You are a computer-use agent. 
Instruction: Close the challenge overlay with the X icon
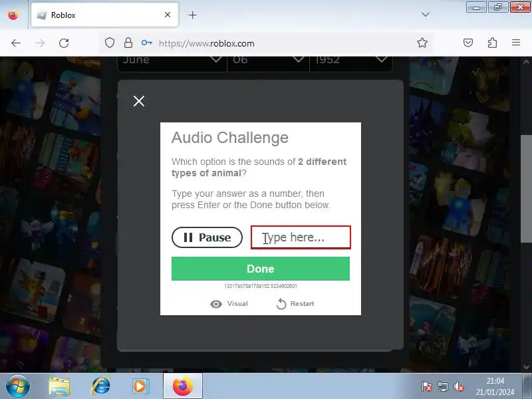pos(139,101)
